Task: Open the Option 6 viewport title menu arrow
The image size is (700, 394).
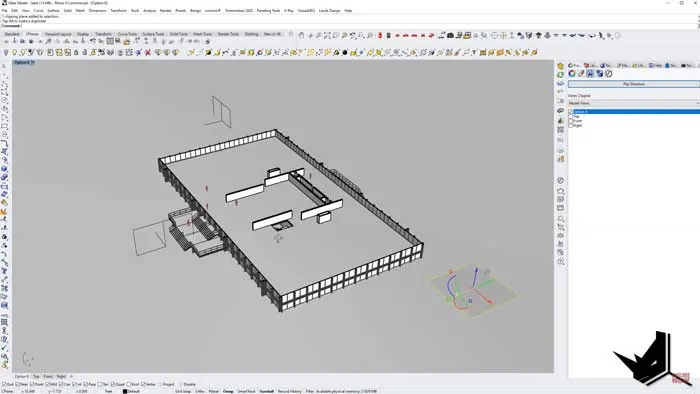Action: [33, 62]
